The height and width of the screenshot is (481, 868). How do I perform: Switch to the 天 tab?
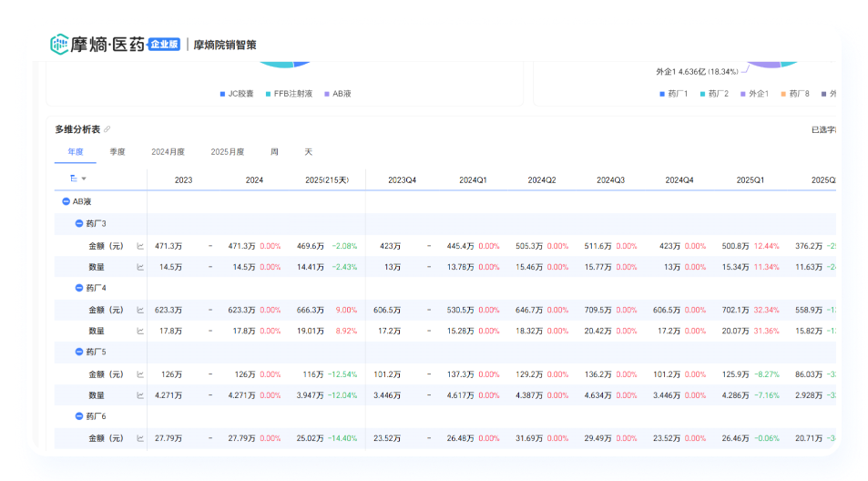[x=309, y=151]
